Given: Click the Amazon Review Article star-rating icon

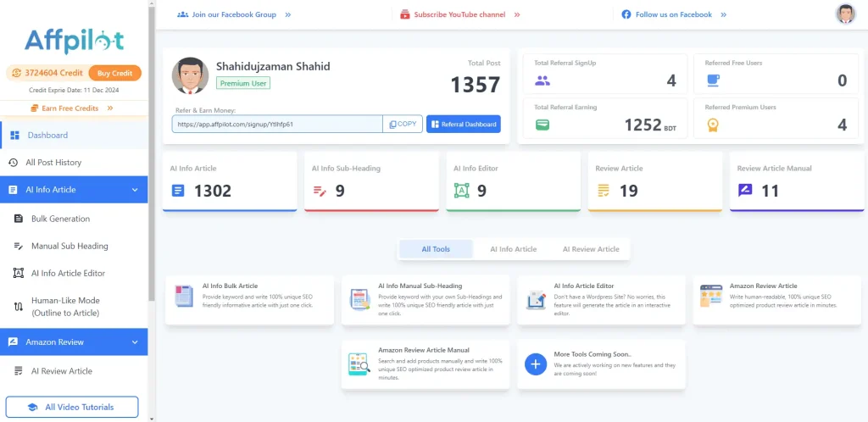Looking at the screenshot, I should click(710, 296).
